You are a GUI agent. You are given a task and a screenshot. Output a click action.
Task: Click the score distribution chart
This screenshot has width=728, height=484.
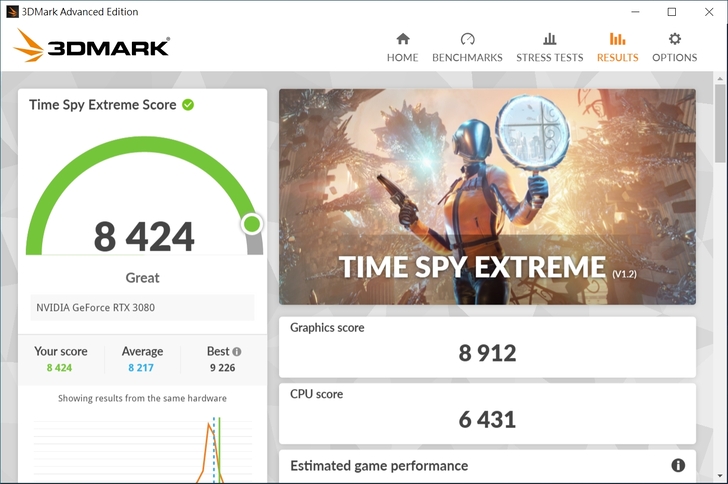click(x=143, y=450)
